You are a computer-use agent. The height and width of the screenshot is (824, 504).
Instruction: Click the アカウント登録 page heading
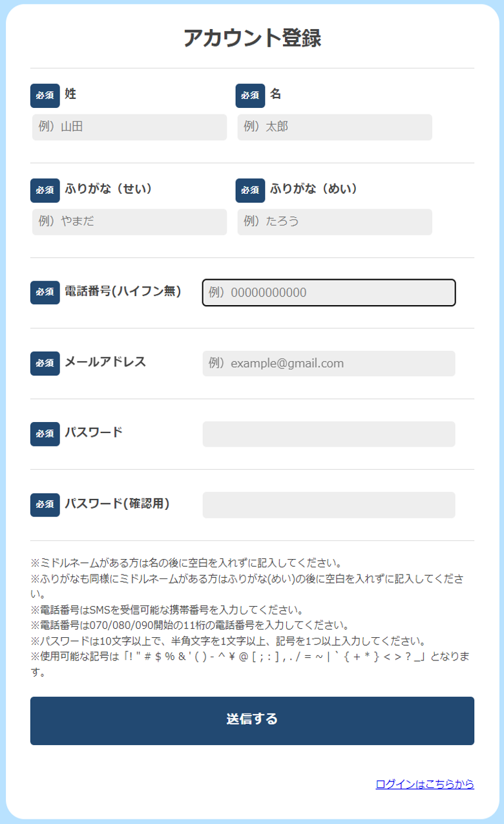(x=252, y=38)
